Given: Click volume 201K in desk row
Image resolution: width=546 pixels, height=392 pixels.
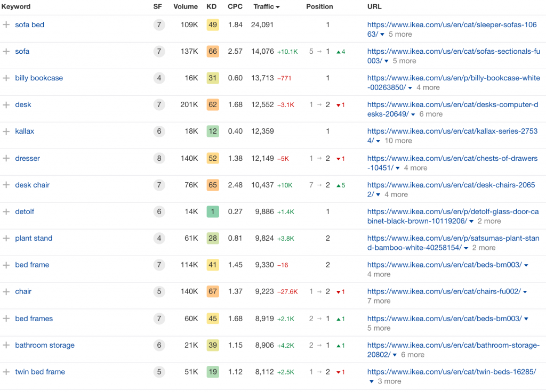Looking at the screenshot, I should click(x=189, y=105).
